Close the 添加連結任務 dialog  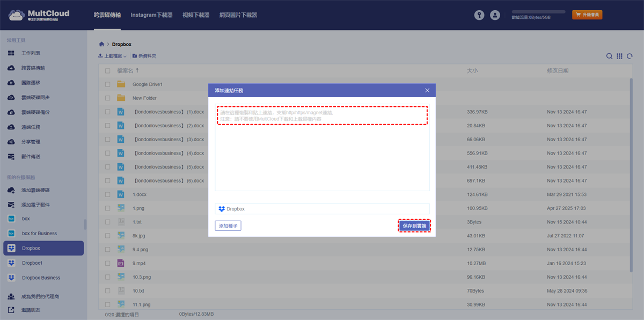pos(427,91)
